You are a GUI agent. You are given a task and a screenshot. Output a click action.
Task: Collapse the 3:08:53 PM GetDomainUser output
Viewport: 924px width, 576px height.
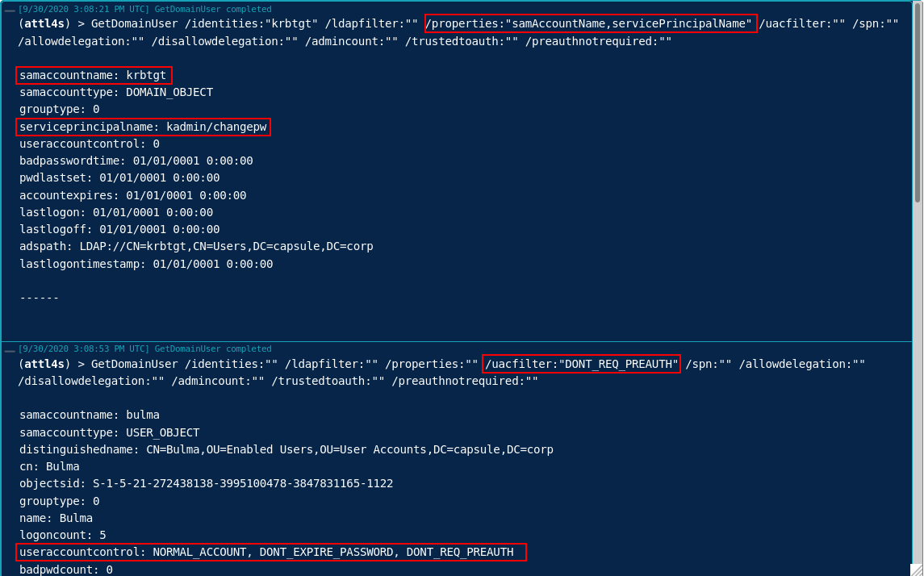point(10,349)
